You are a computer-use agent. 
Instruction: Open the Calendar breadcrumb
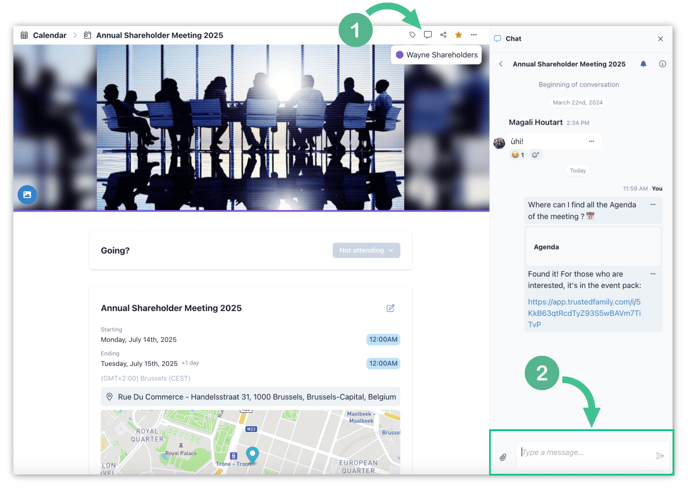tap(50, 35)
